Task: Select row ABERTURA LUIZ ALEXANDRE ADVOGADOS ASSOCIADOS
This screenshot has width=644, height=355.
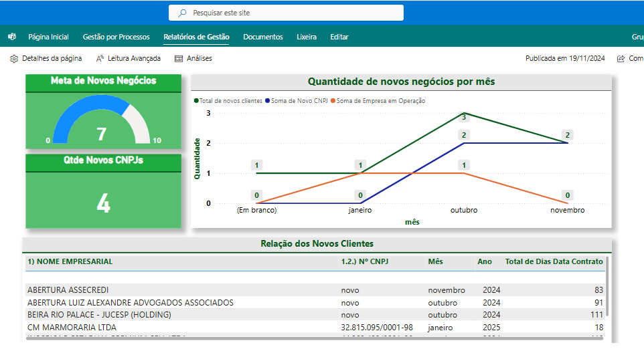Action: 315,302
